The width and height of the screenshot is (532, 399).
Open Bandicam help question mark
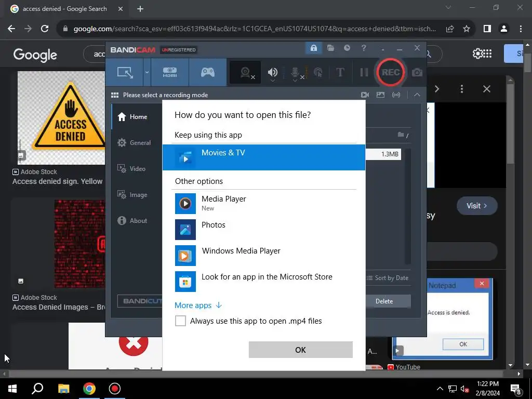pyautogui.click(x=364, y=48)
